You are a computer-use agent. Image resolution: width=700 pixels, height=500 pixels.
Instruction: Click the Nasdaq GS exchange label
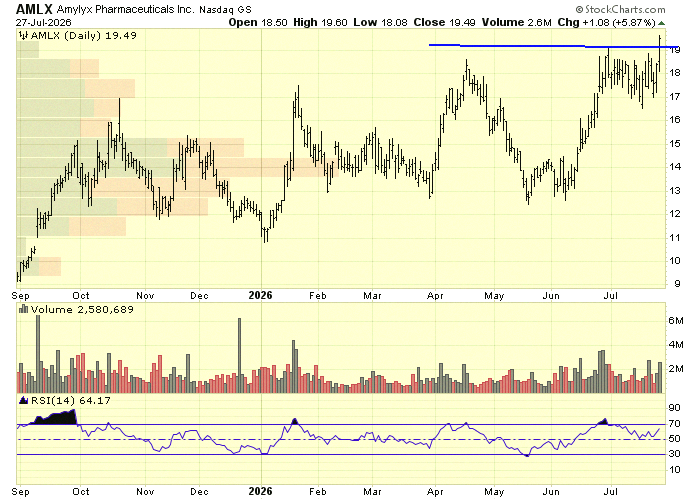(225, 9)
